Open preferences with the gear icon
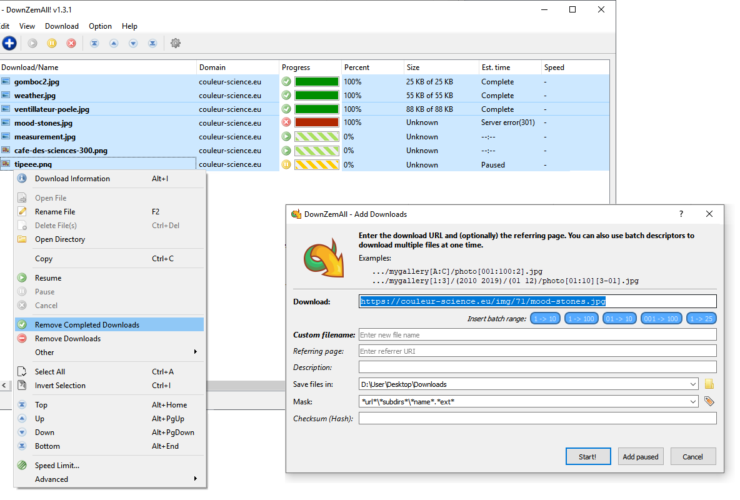740x500 pixels. point(176,43)
